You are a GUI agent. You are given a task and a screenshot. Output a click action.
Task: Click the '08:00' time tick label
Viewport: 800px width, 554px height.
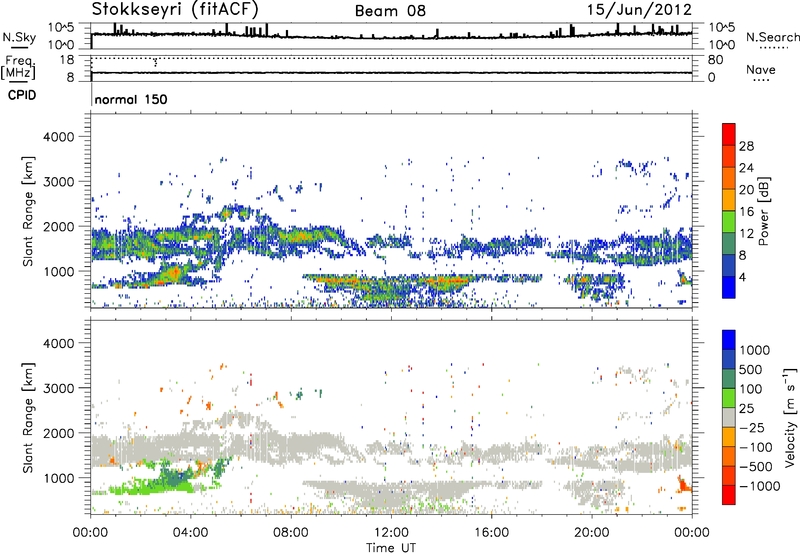pos(291,533)
